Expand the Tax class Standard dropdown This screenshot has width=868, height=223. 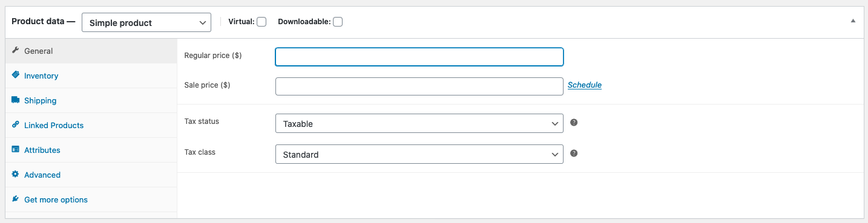click(419, 154)
